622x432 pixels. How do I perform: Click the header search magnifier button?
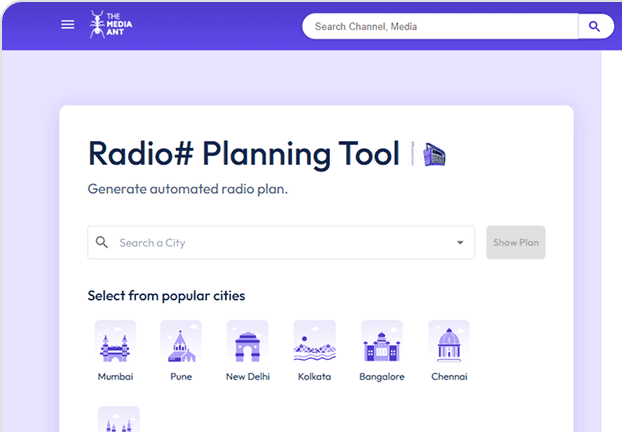coord(594,26)
